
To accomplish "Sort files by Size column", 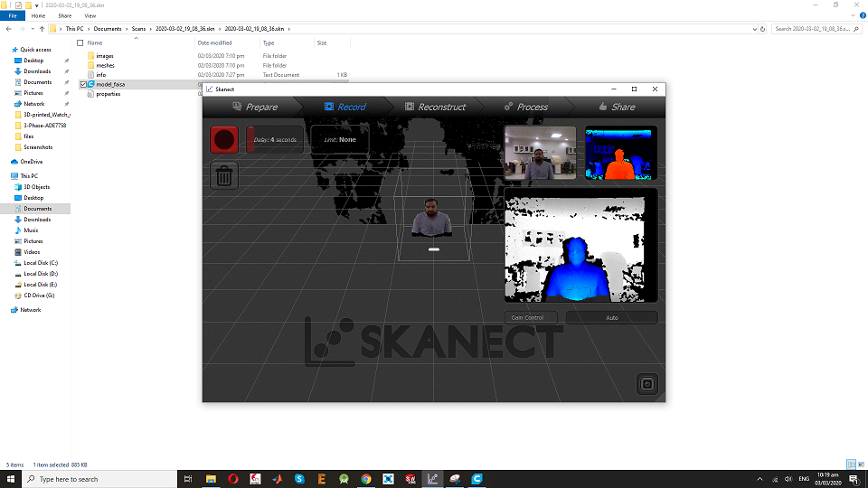I will [322, 42].
